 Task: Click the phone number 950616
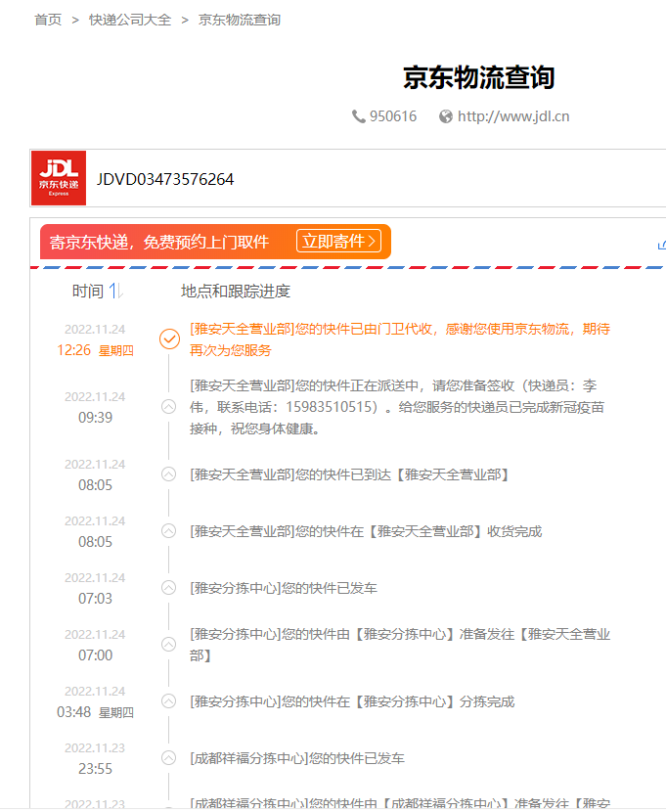(393, 116)
